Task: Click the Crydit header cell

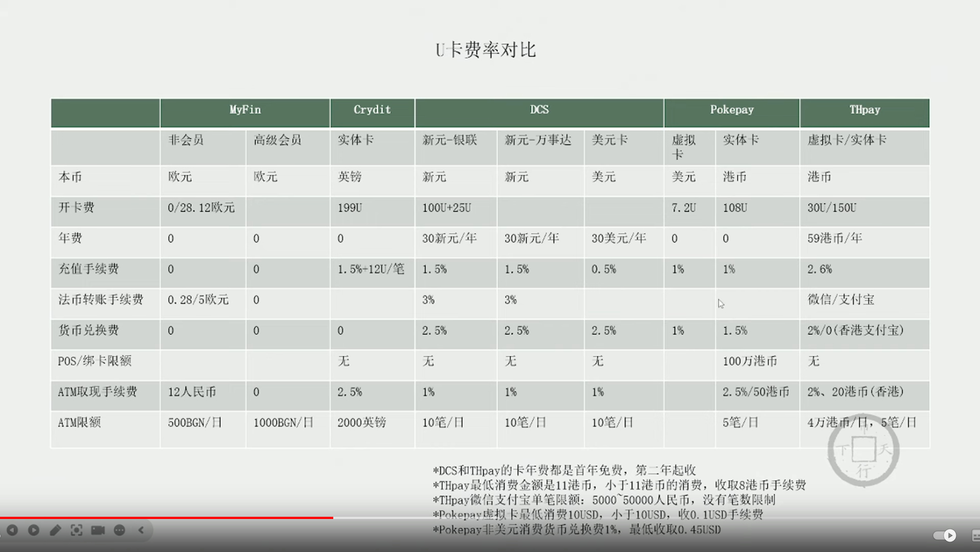Action: 372,110
